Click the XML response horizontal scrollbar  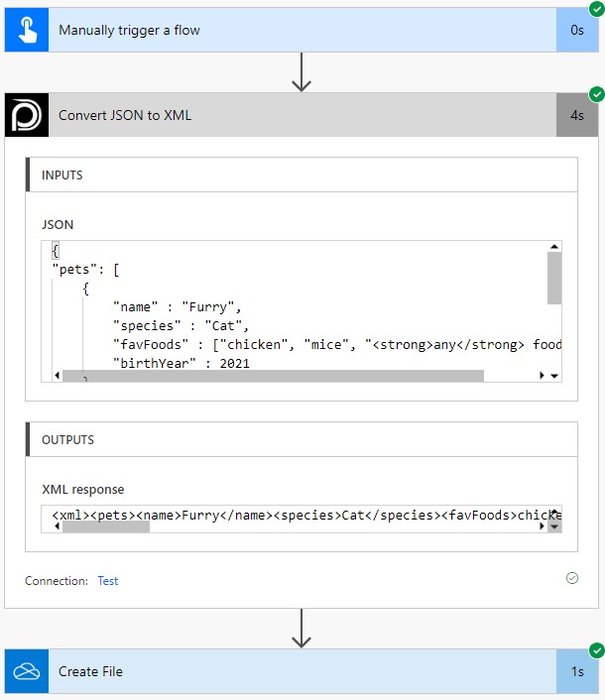pyautogui.click(x=106, y=527)
